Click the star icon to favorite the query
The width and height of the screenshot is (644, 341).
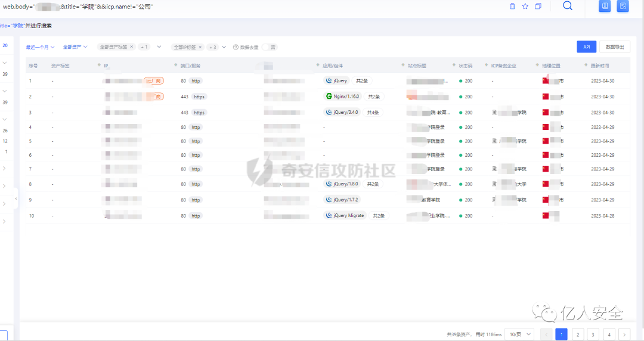pyautogui.click(x=525, y=6)
